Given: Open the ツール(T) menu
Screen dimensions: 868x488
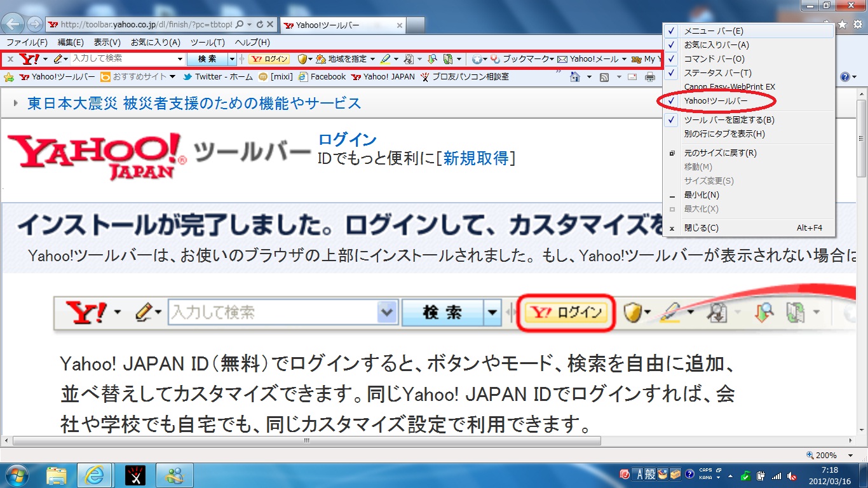Looking at the screenshot, I should pos(208,43).
